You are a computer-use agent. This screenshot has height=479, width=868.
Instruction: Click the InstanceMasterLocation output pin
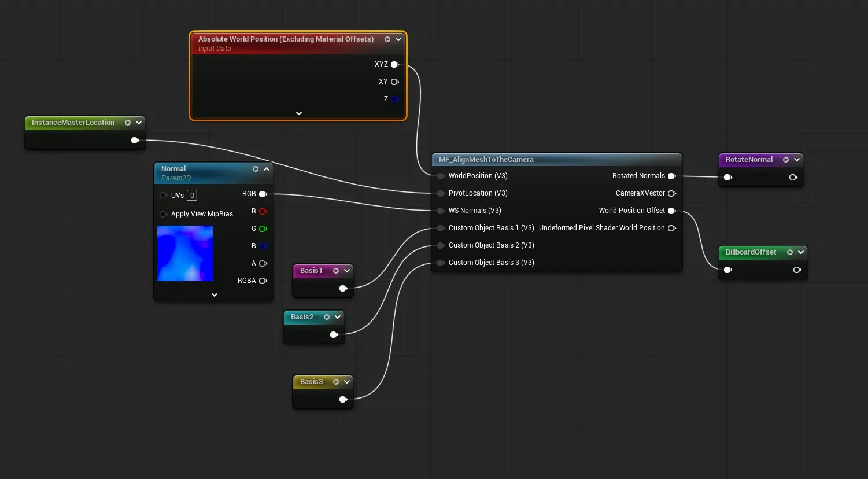[135, 140]
